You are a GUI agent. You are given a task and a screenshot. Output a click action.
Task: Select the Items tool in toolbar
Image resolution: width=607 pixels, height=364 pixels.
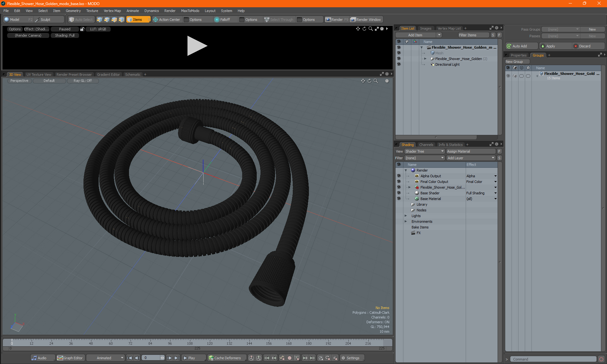point(138,19)
